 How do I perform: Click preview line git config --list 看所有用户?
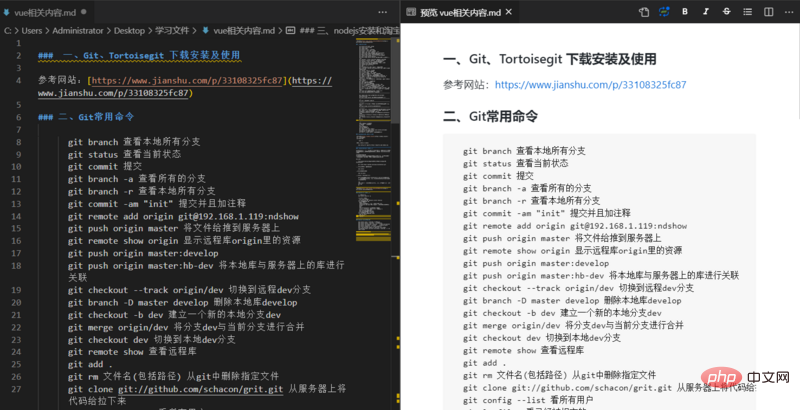[x=528, y=400]
